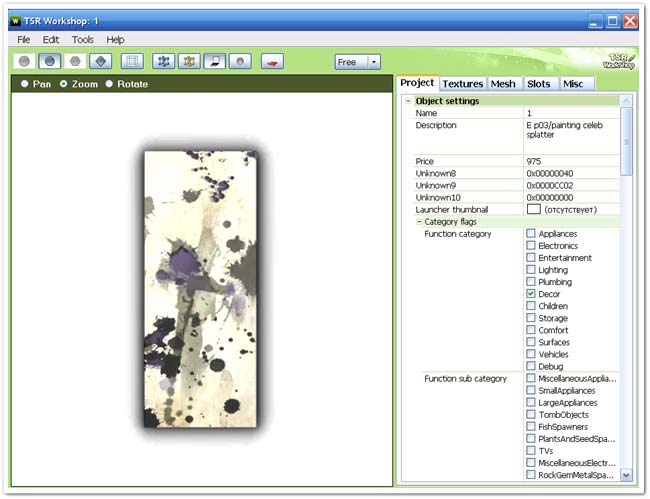Screen dimensions: 650x499
Task: Click the properties panel scroll up arrow
Action: [626, 101]
